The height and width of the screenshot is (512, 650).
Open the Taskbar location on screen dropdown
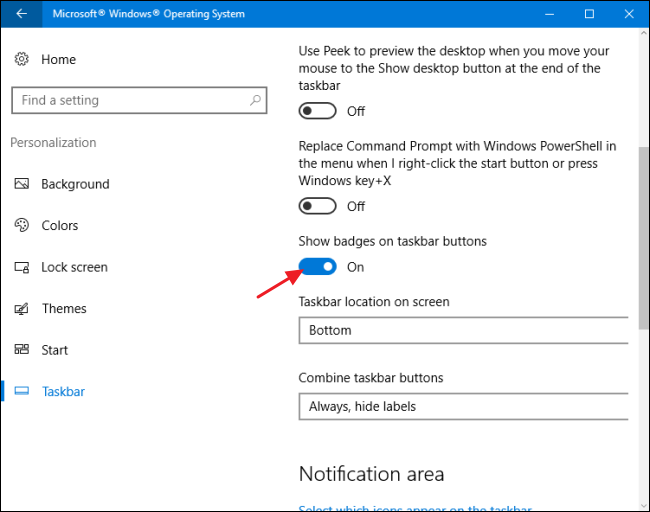coord(464,330)
